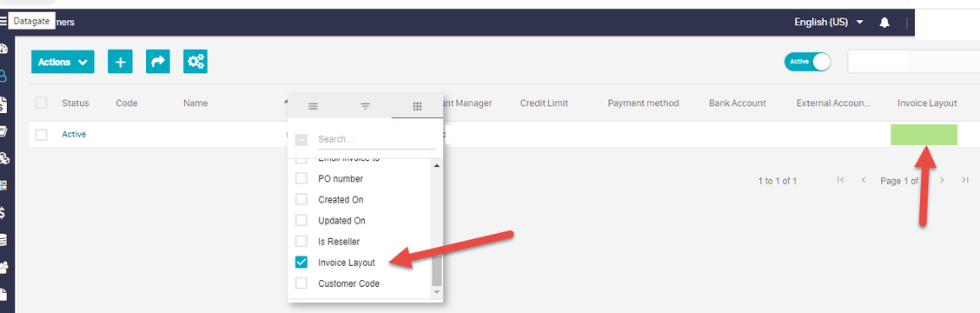The image size is (980, 313).
Task: Switch to the column chooser grid tab
Action: point(418,106)
